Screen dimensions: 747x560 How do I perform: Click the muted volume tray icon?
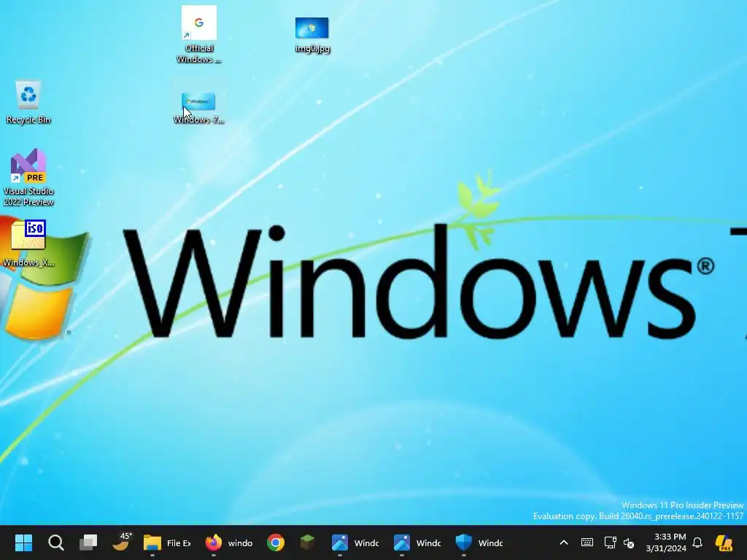(629, 542)
